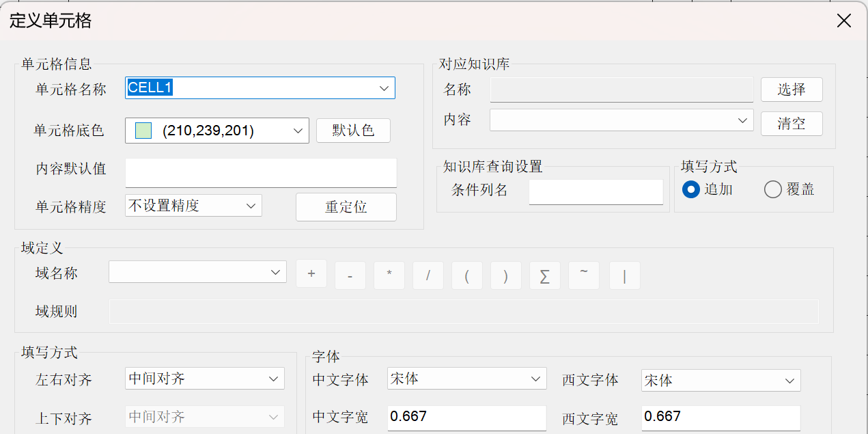
Task: Click the minus operator button
Action: pos(350,275)
